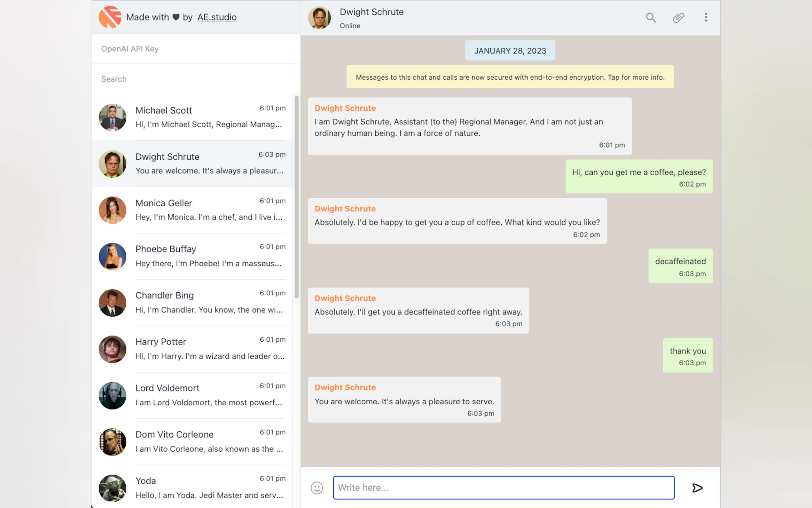This screenshot has width=812, height=508.
Task: Click the paperclip attachment icon
Action: [678, 18]
